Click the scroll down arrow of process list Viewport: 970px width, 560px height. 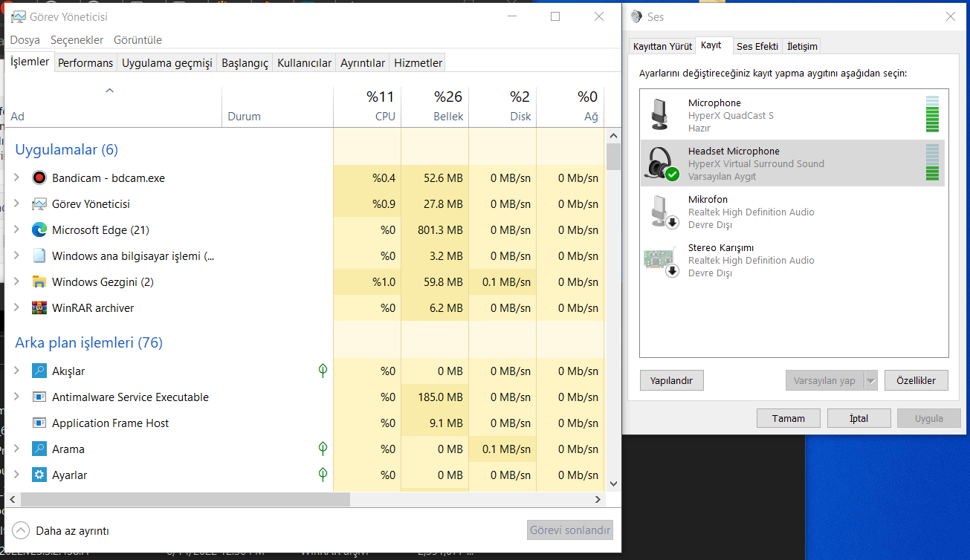(613, 484)
